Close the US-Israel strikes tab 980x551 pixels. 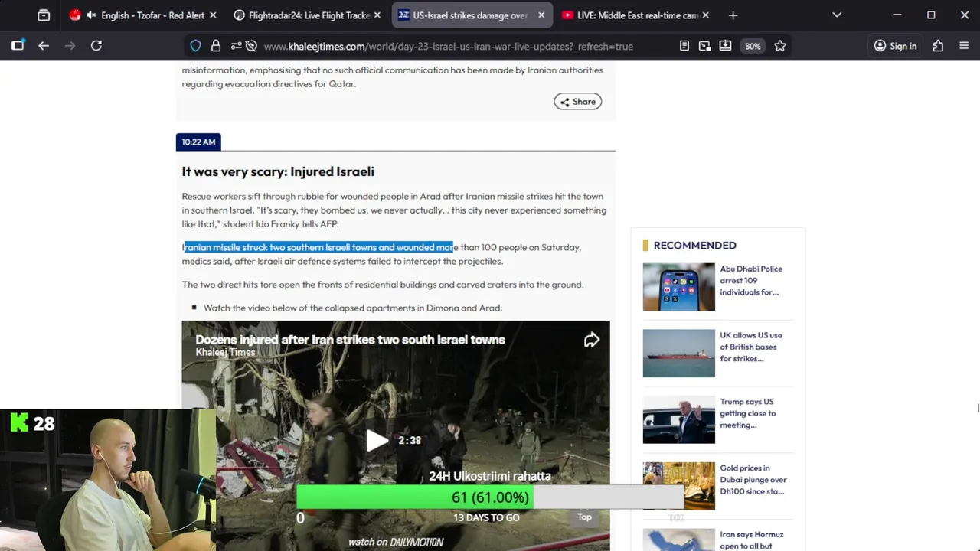pos(541,15)
